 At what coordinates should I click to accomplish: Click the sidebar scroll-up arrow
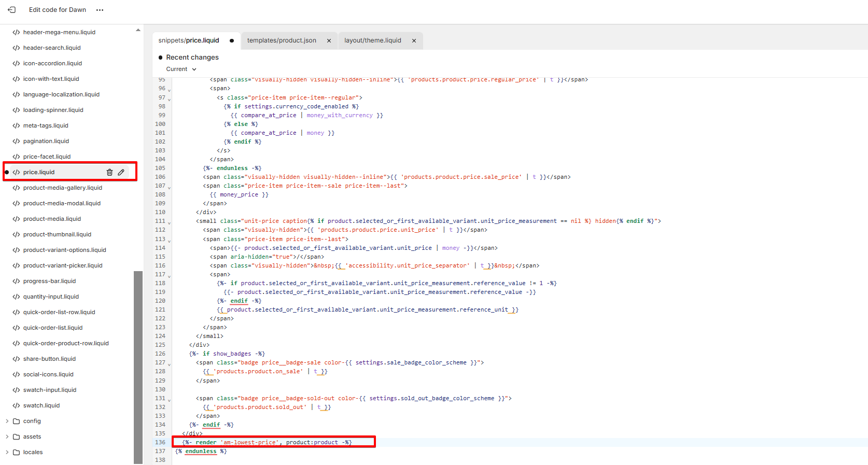pyautogui.click(x=138, y=30)
